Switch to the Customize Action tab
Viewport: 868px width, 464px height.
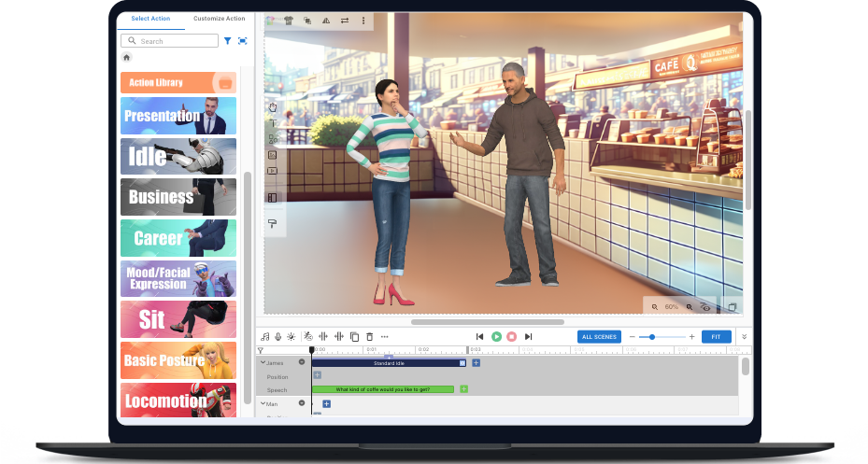pos(219,19)
